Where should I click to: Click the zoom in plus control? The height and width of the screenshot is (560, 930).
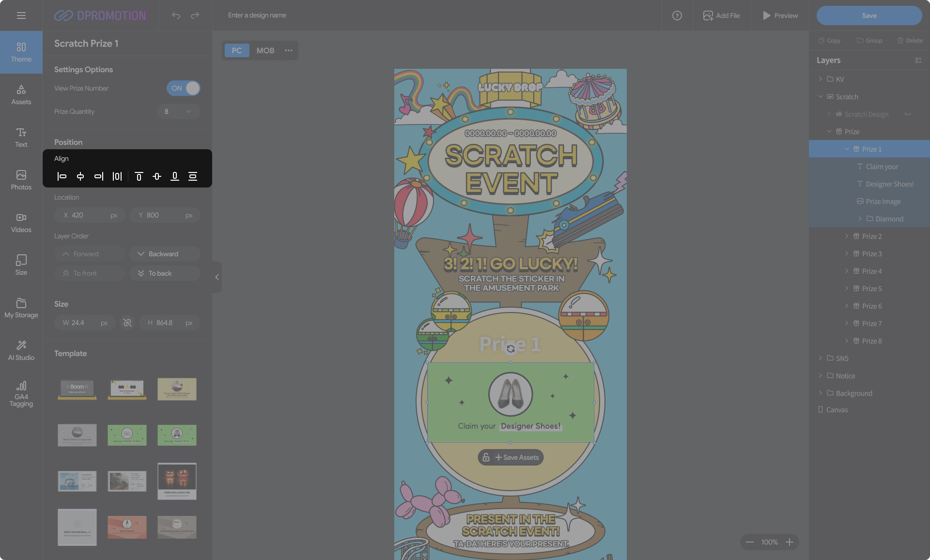coord(790,542)
